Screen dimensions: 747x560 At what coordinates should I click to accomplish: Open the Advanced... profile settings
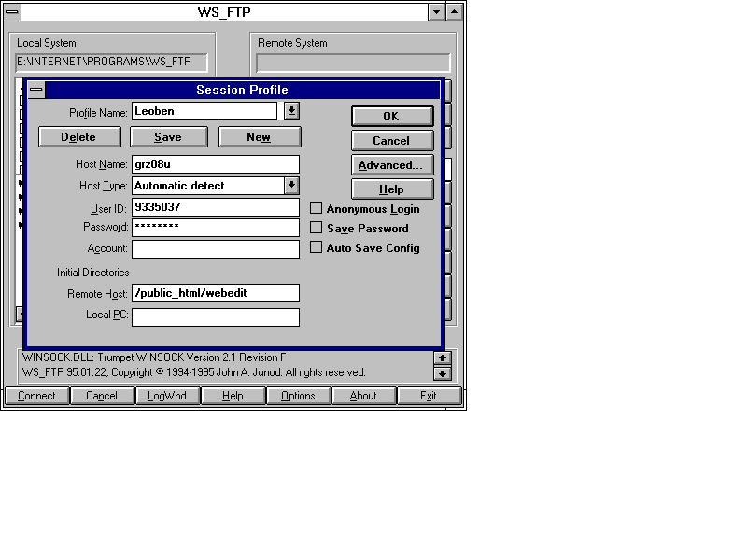pos(392,165)
